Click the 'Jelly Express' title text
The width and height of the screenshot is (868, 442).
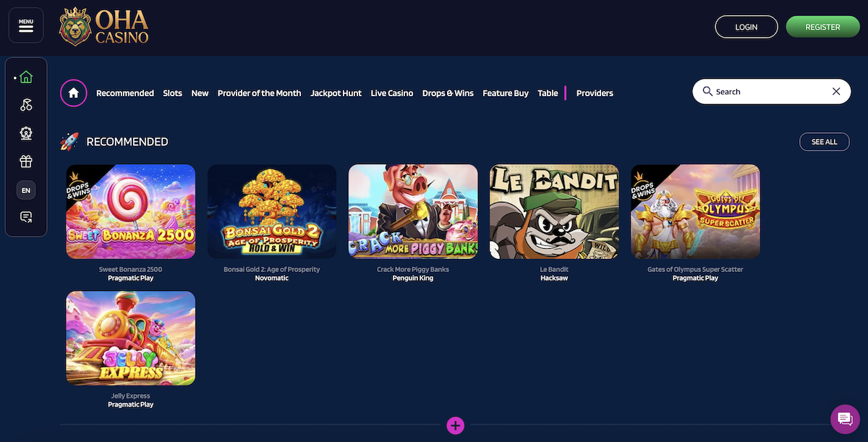pyautogui.click(x=131, y=396)
